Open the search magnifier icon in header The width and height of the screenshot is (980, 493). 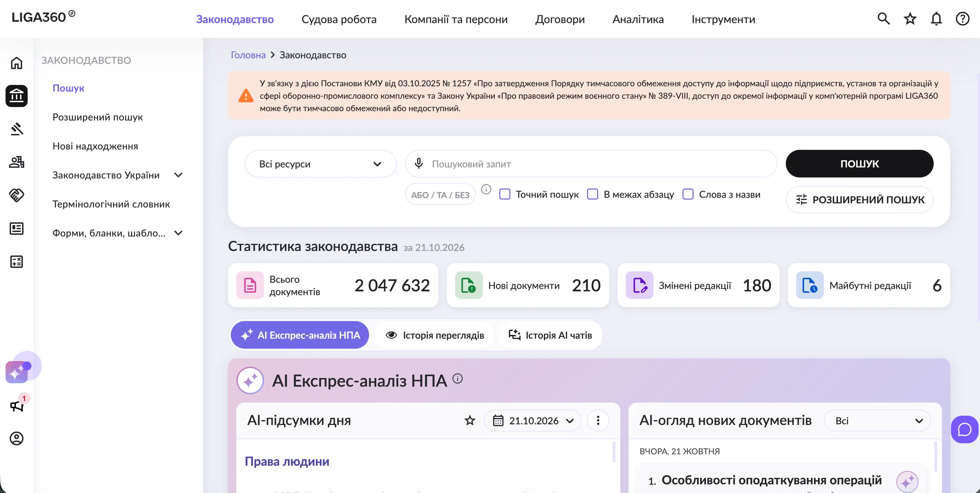pos(883,19)
